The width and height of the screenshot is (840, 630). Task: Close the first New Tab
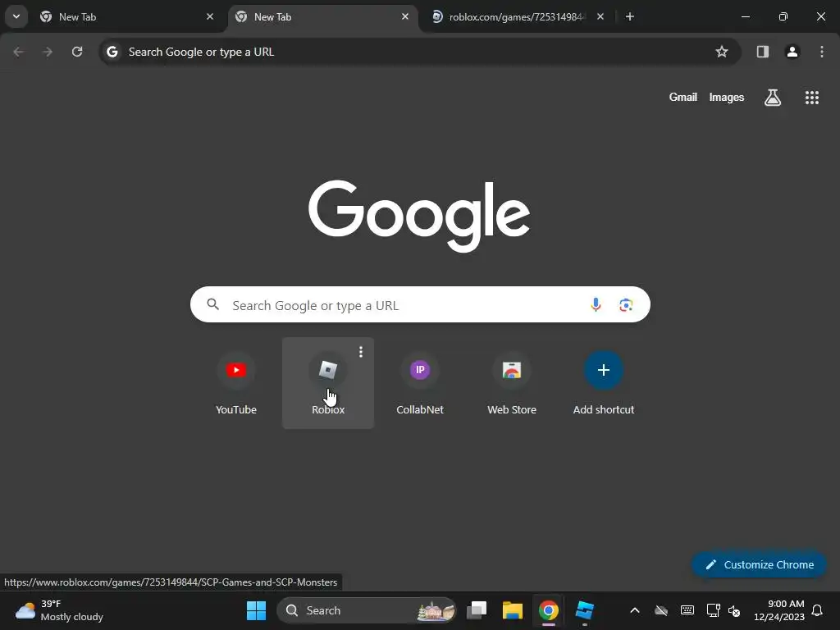[x=210, y=16]
